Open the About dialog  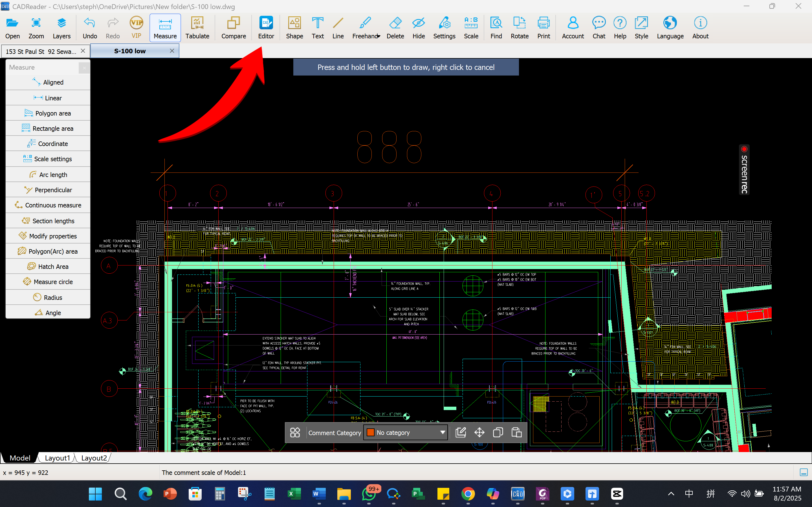coord(700,28)
